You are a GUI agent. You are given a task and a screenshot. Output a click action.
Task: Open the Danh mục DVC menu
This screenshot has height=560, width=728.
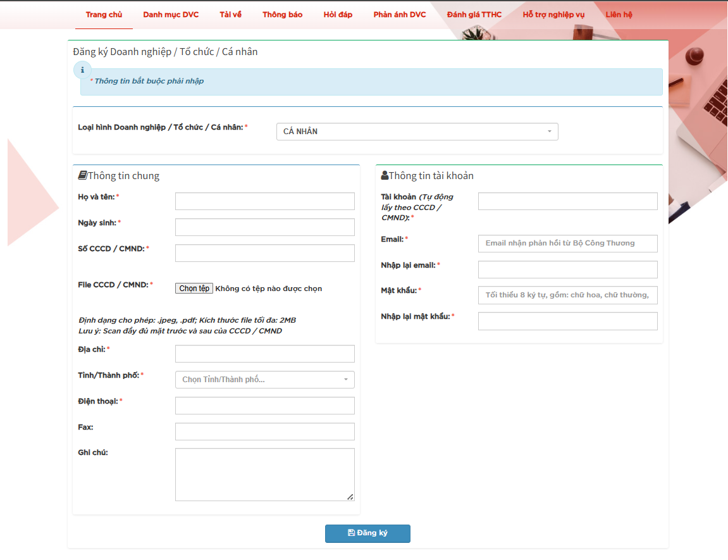pos(171,15)
